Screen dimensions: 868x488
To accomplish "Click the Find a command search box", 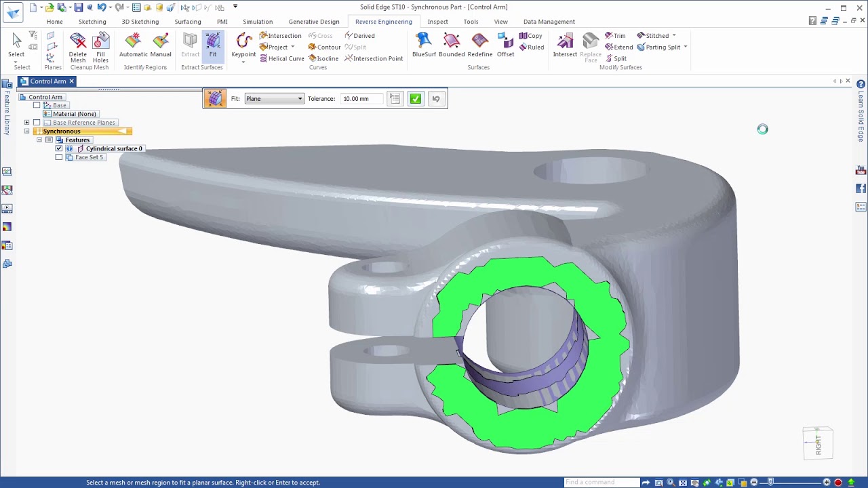I will click(x=601, y=483).
